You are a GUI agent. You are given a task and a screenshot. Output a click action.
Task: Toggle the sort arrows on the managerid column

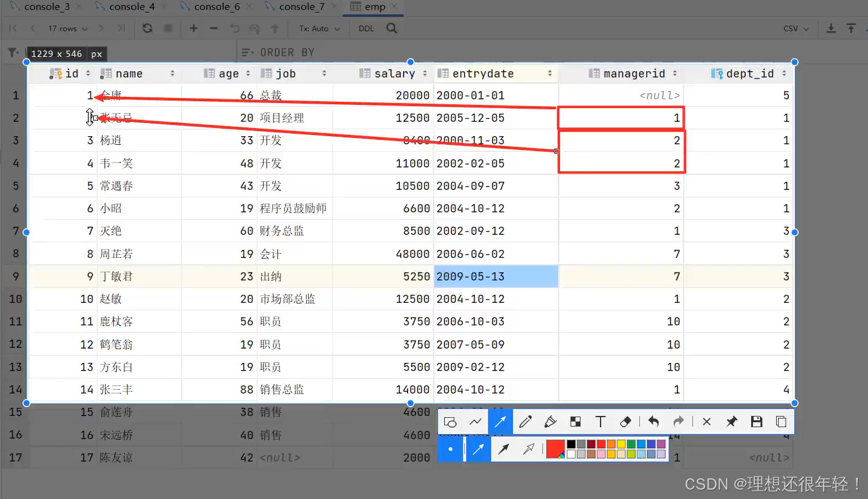click(x=675, y=74)
